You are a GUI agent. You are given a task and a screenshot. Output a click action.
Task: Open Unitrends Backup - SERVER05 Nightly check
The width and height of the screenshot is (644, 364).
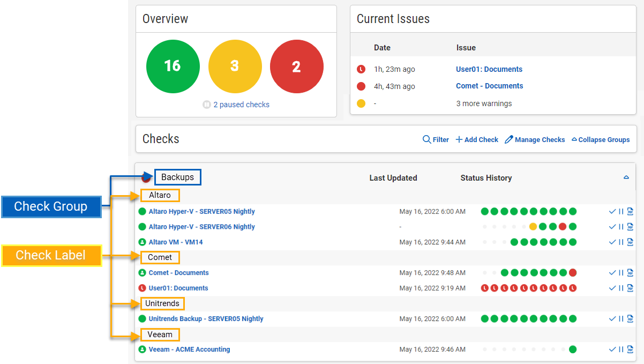click(x=206, y=319)
